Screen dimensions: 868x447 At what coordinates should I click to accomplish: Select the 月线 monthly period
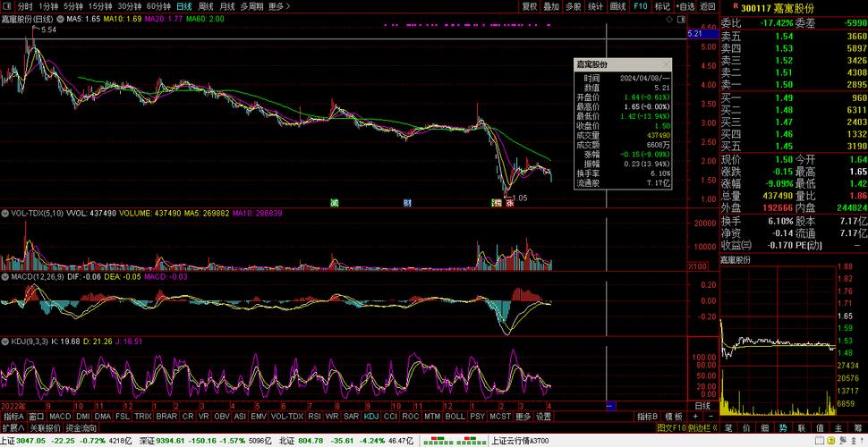227,6
